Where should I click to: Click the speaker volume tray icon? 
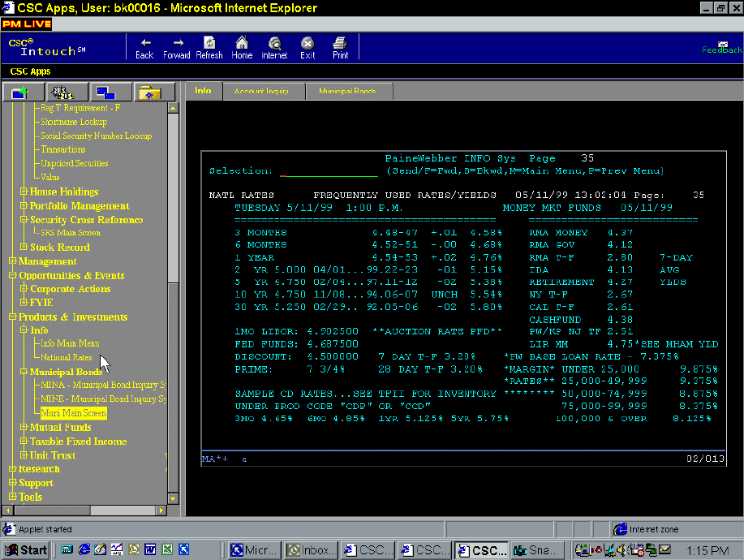(622, 550)
